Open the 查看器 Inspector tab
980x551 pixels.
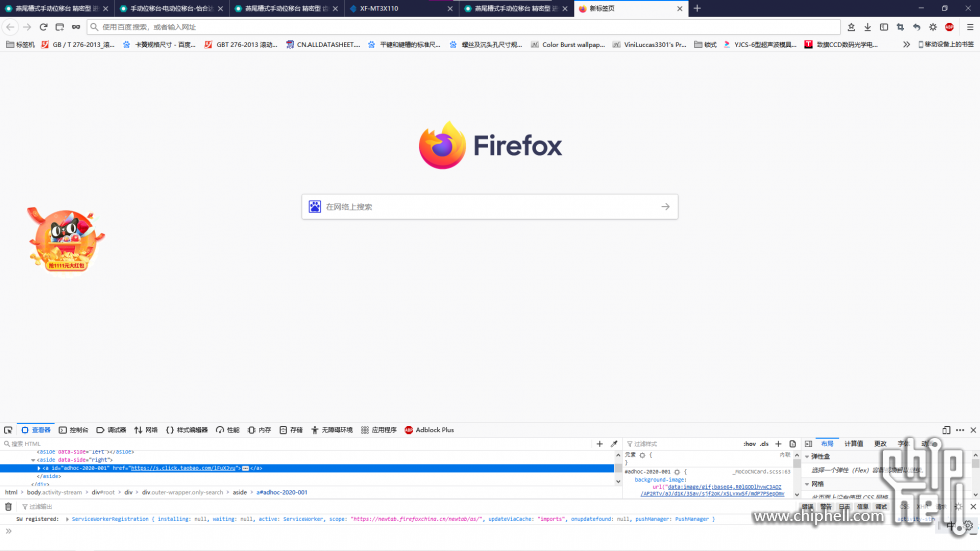(x=36, y=430)
